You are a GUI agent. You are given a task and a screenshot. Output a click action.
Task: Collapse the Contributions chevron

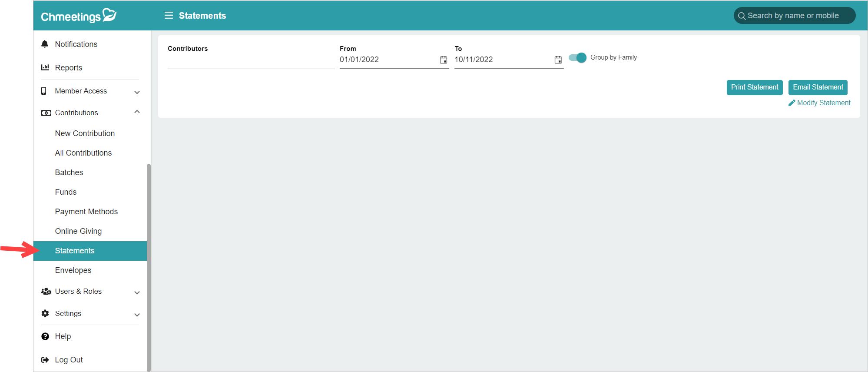pos(137,112)
